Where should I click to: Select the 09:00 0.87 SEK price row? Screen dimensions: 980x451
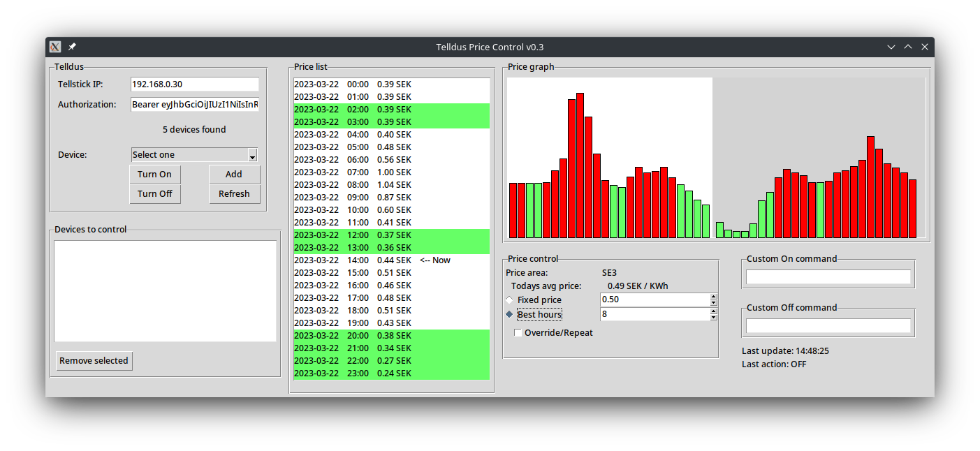[x=392, y=197]
